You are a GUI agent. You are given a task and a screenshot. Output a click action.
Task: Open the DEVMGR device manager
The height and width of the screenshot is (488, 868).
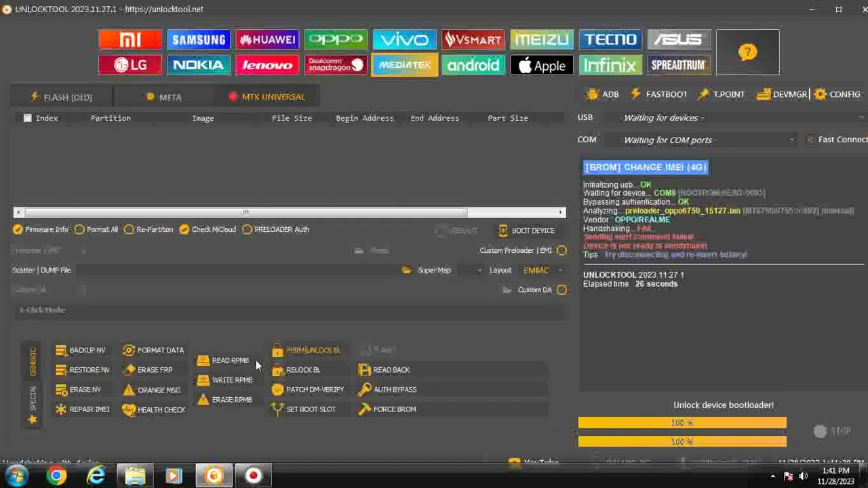(x=782, y=95)
